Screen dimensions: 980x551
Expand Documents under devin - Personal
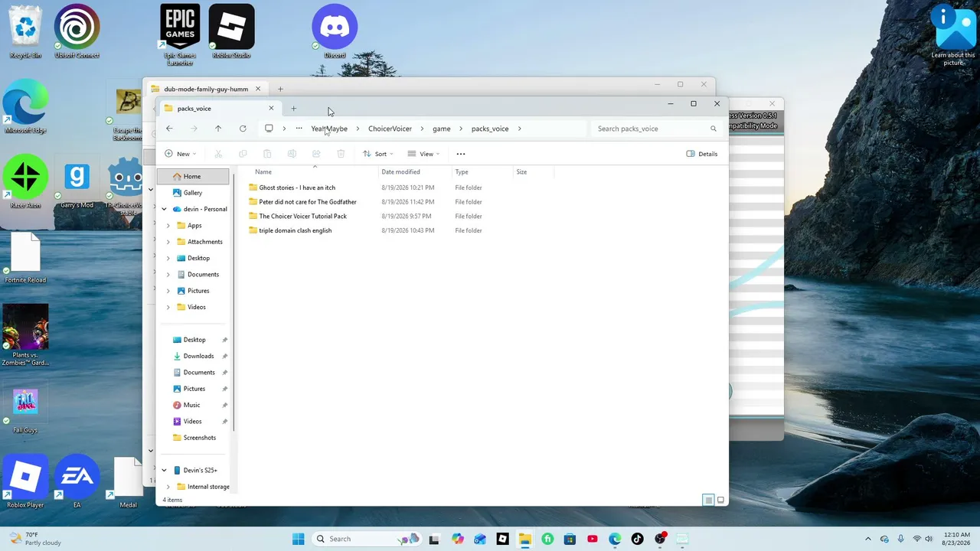pos(168,274)
